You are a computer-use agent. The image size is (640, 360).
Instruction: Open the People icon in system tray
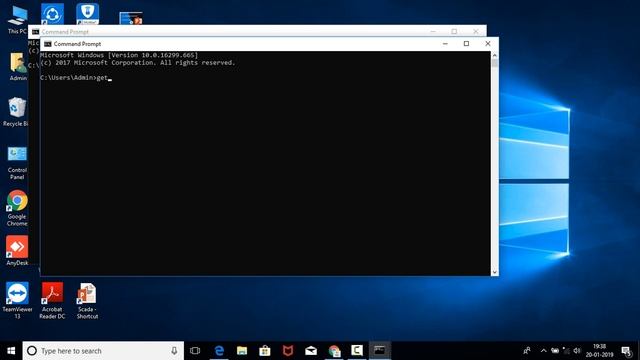527,351
